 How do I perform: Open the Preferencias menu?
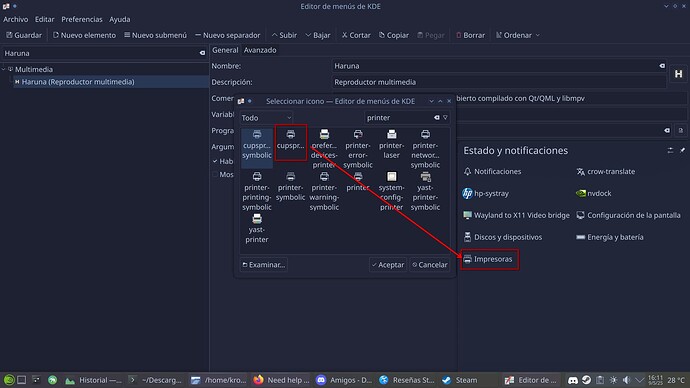coord(81,19)
